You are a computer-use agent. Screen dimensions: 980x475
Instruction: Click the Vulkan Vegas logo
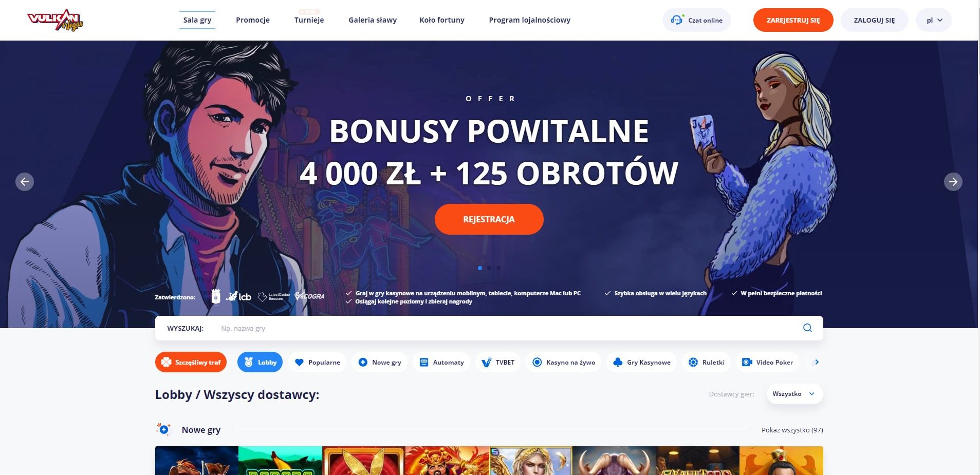click(x=55, y=21)
